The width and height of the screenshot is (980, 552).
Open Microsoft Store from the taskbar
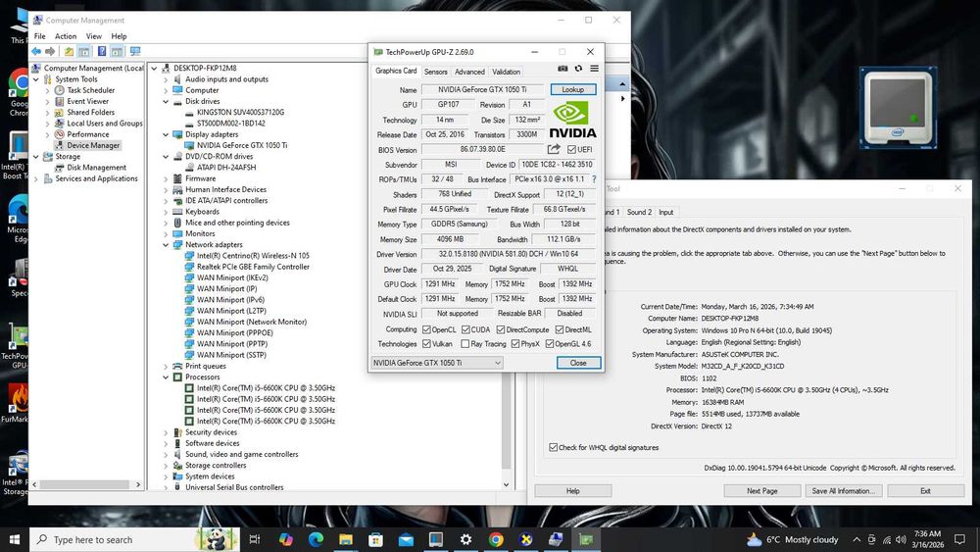click(375, 539)
